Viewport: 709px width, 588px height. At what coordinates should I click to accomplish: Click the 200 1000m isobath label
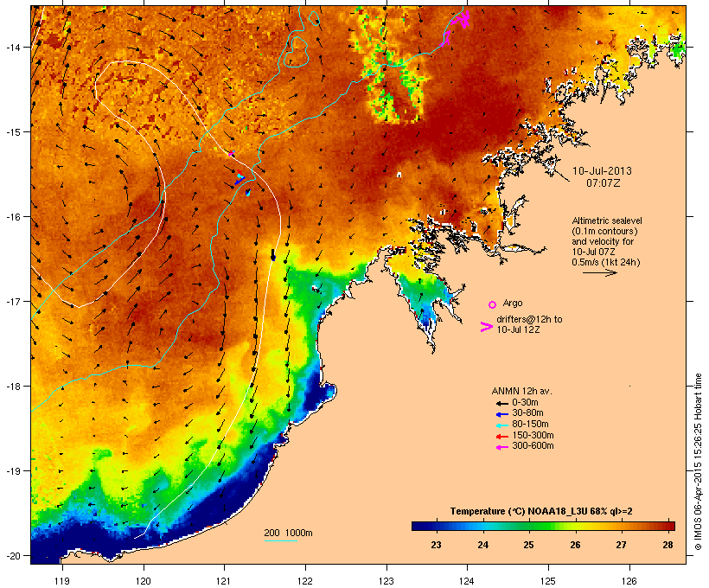click(x=288, y=533)
